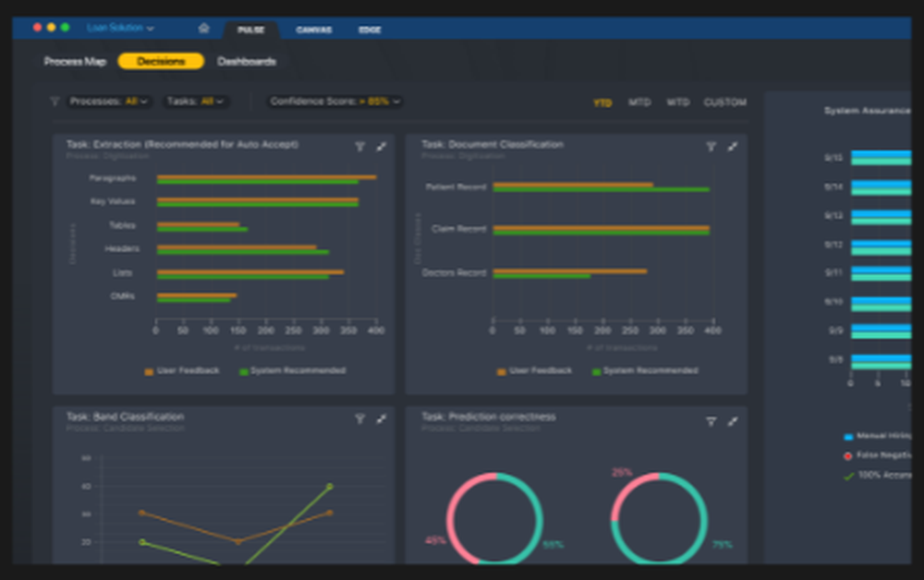
Task: Filter the Prediction correctness chart
Action: coord(711,421)
